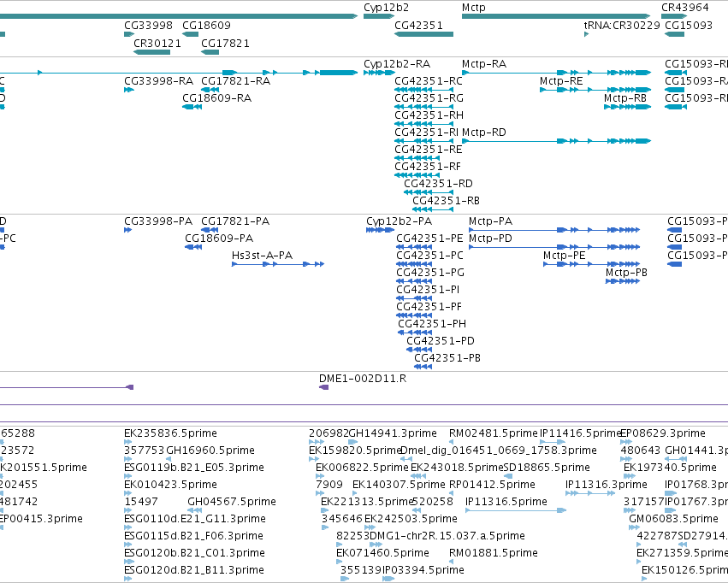The width and height of the screenshot is (728, 583).
Task: Click the Cyp12b2 gene label
Action: pyautogui.click(x=386, y=8)
